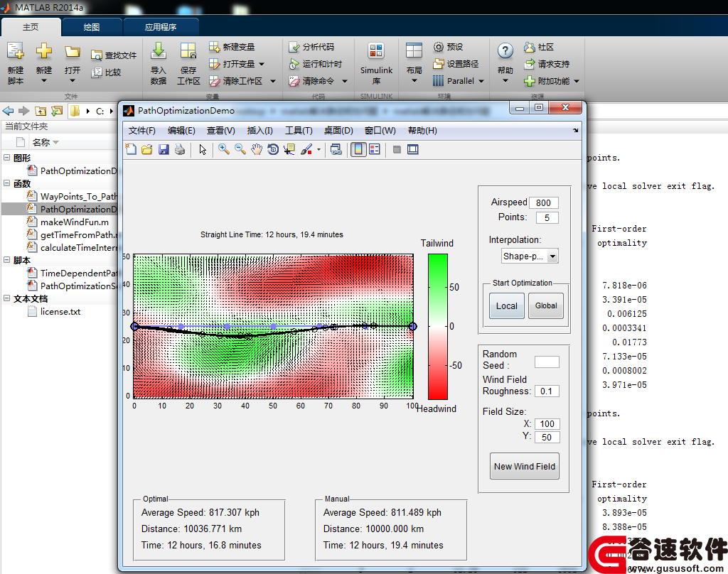728x574 pixels.
Task: Click the Hide Plot Tools icon
Action: 397,149
